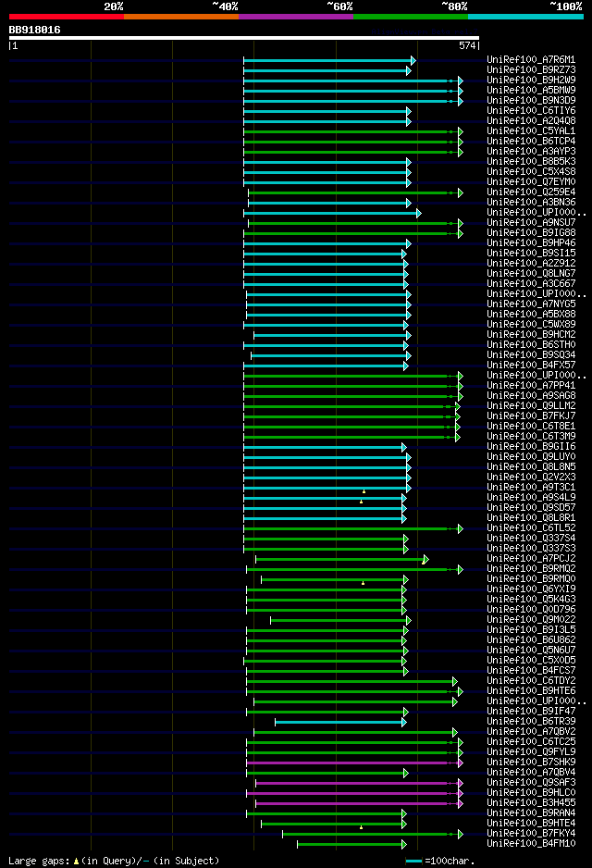The height and width of the screenshot is (868, 592).
Task: Click the cyan alignment bar for UniRef100_A2Q4Q8
Action: pos(327,122)
